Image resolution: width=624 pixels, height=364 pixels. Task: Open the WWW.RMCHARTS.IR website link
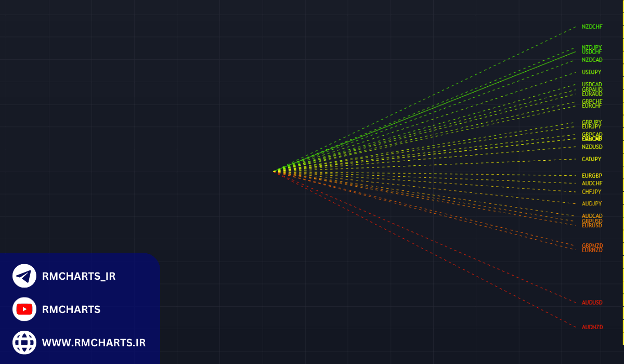(x=94, y=343)
